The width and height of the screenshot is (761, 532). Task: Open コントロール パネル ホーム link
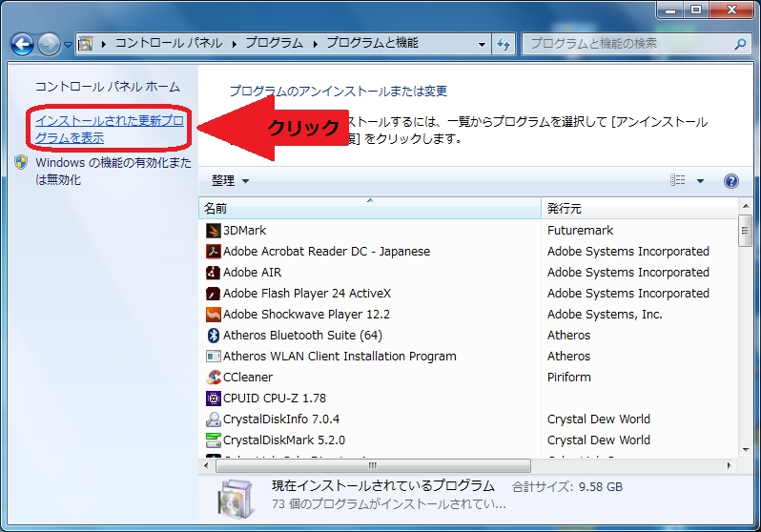107,87
